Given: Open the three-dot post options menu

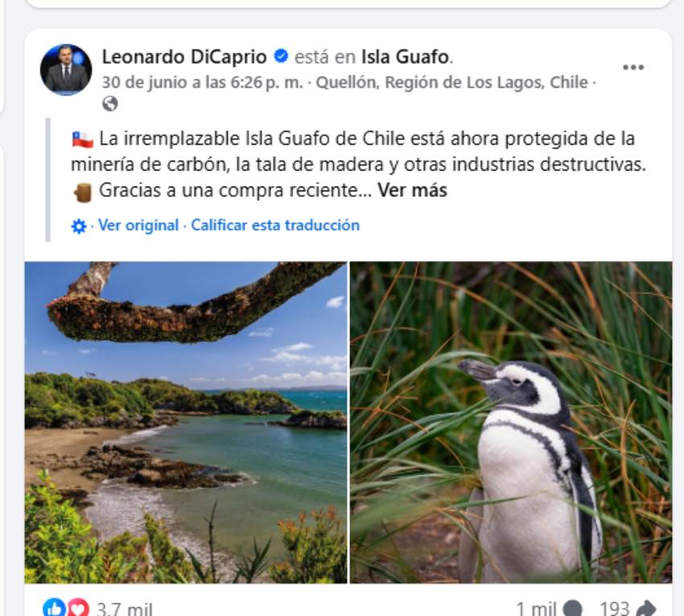Looking at the screenshot, I should click(633, 67).
